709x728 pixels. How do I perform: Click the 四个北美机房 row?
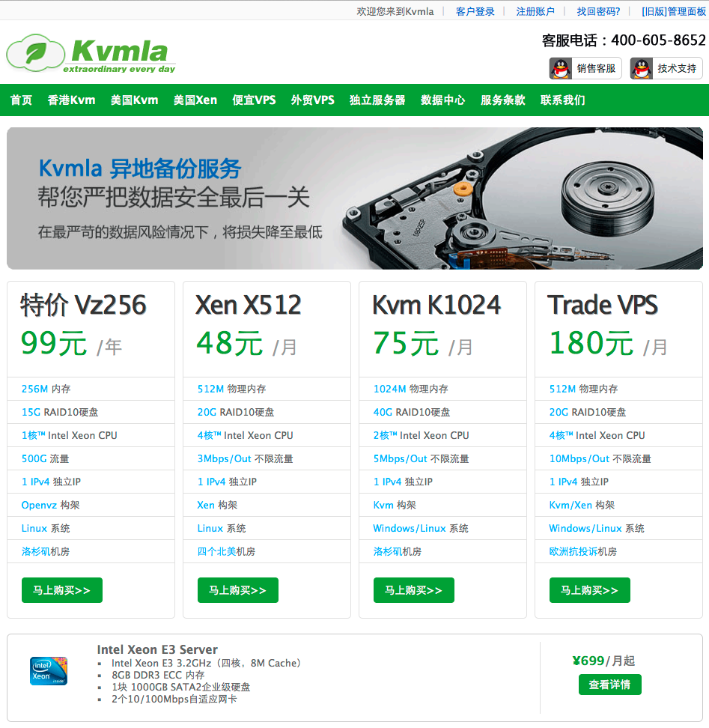(267, 551)
